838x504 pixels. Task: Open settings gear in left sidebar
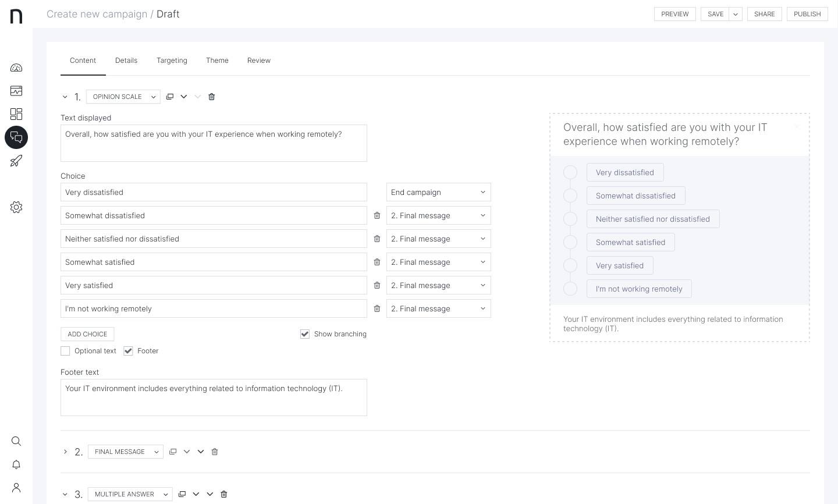16,207
